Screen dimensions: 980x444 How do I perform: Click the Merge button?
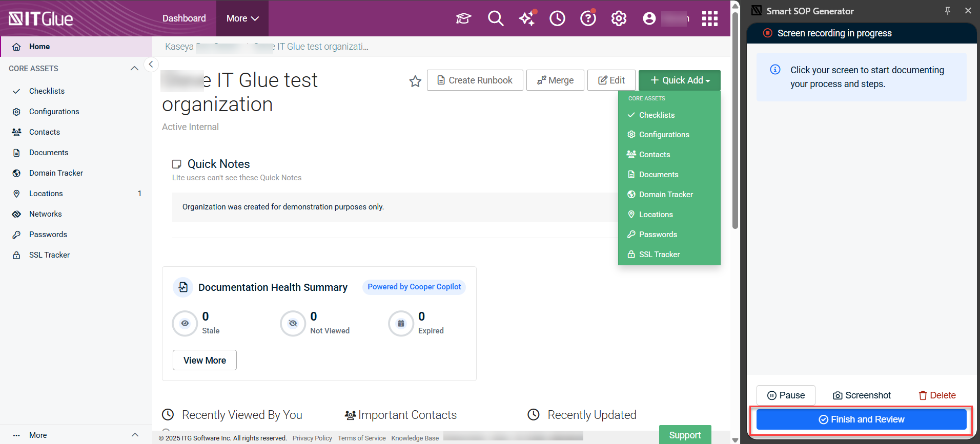click(x=555, y=80)
